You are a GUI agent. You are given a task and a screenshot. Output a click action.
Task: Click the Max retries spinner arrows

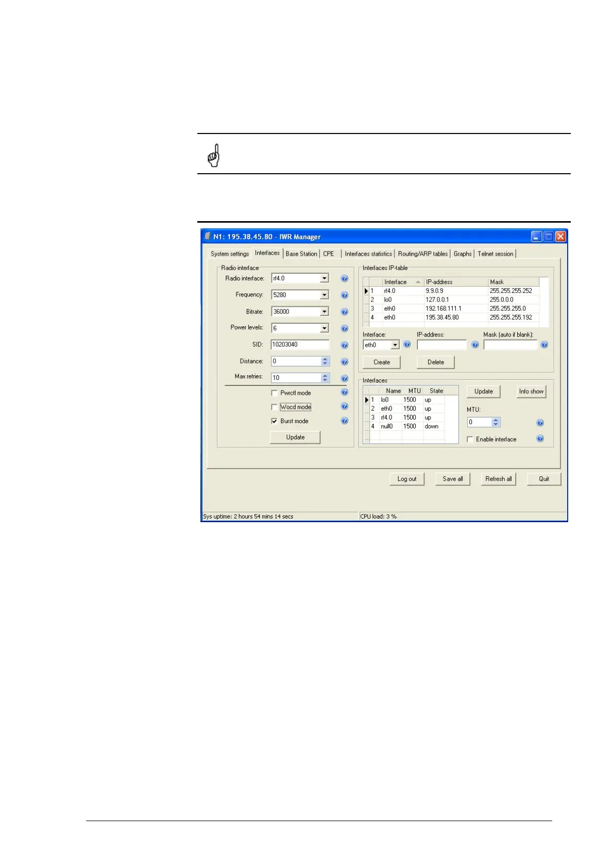tap(325, 378)
